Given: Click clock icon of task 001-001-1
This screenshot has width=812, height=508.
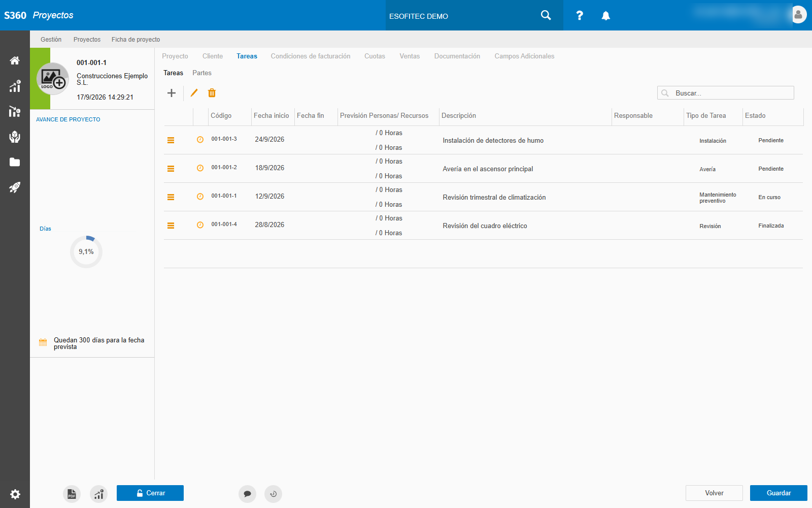Looking at the screenshot, I should pyautogui.click(x=200, y=197).
